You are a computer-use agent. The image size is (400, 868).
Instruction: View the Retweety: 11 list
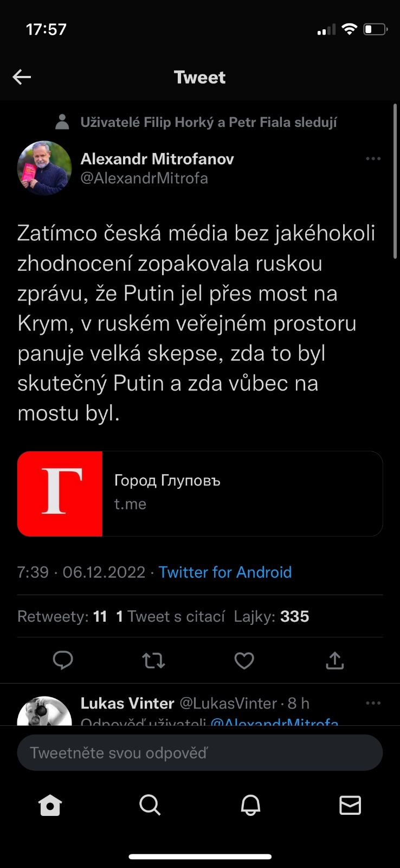coord(62,616)
